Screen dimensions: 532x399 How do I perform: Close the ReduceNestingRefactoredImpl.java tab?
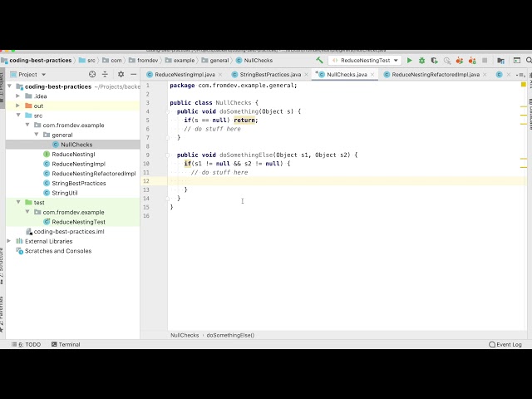click(x=485, y=75)
